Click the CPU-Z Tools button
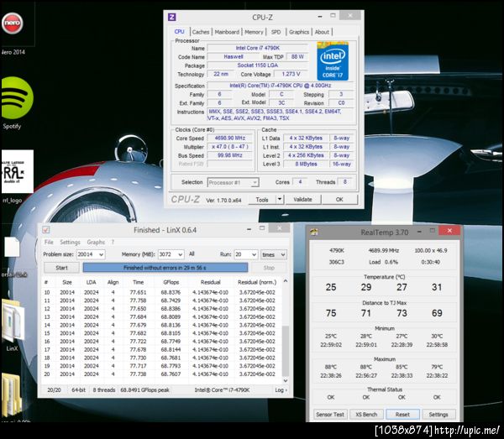The width and height of the screenshot is (504, 439). (262, 200)
